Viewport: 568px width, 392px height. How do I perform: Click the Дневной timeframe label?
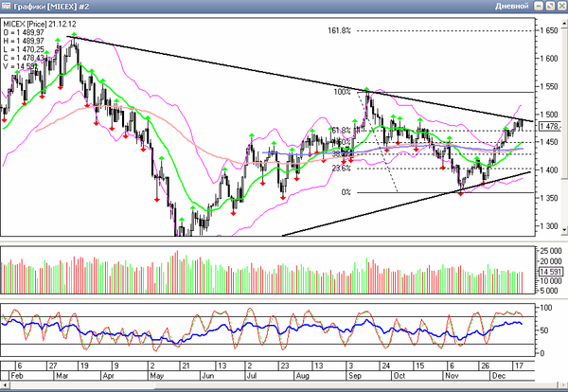point(512,7)
